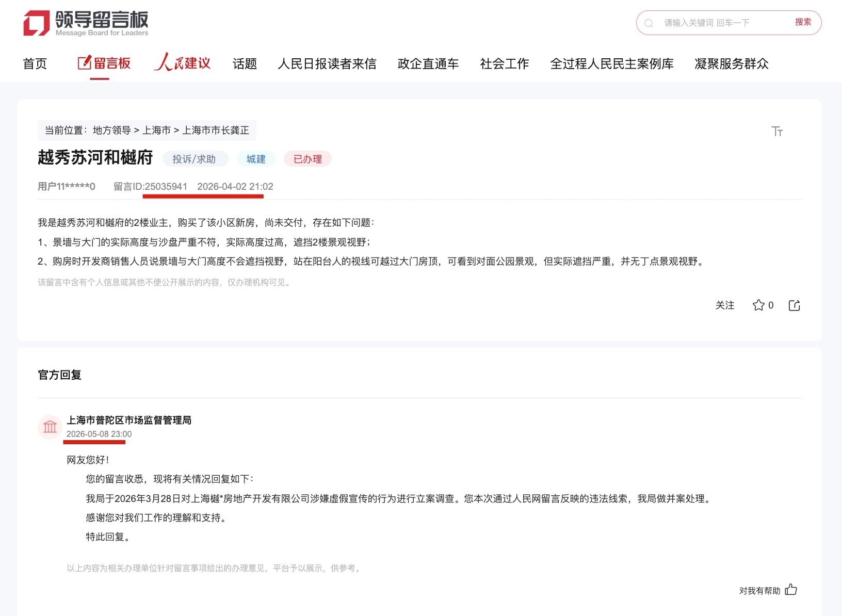Go to 首页 home tab
Viewport: 842px width, 616px height.
tap(35, 63)
